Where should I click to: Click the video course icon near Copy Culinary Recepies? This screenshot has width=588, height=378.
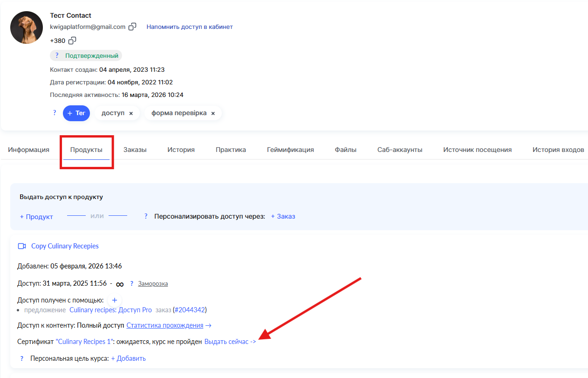click(22, 246)
